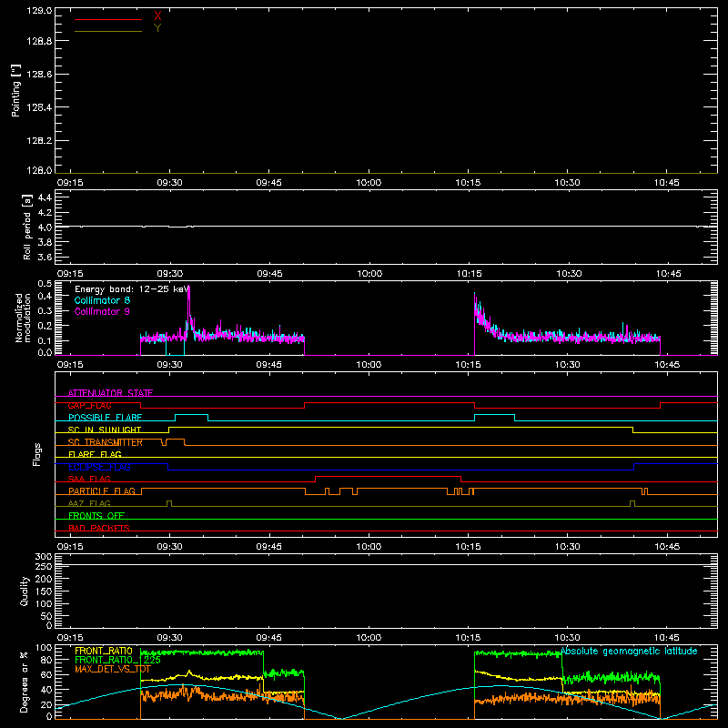
Task: Click the Roll period axis title
Action: (x=27, y=227)
